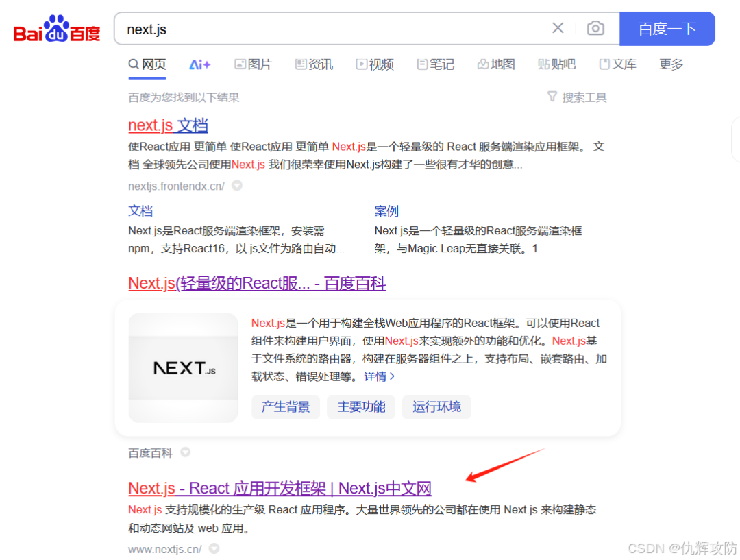Image resolution: width=740 pixels, height=560 pixels.
Task: Open the next.js 文档 result link
Action: pyautogui.click(x=168, y=125)
